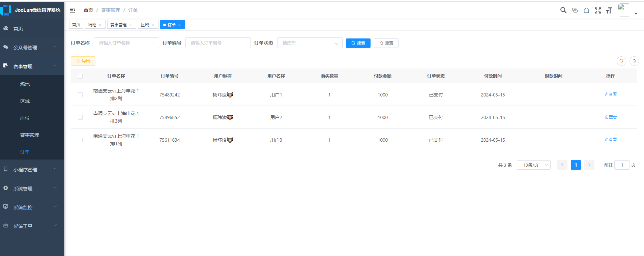The width and height of the screenshot is (644, 256).
Task: Click the 系统管理 gear icon in sidebar
Action: (6, 188)
